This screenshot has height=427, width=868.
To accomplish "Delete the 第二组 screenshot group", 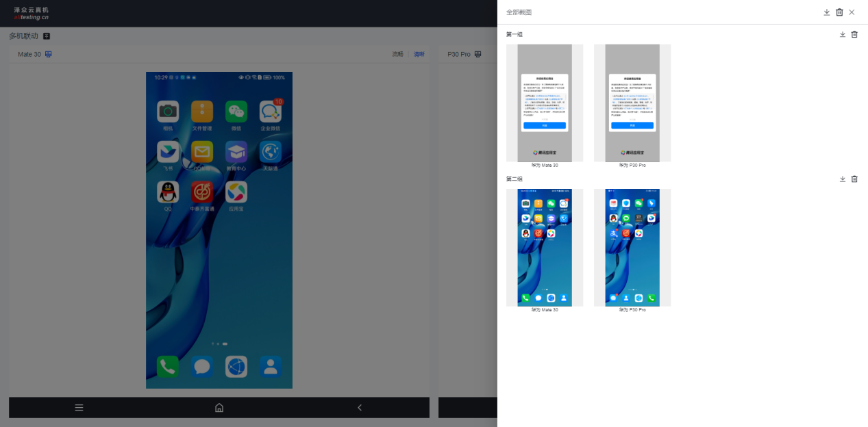I will point(854,179).
